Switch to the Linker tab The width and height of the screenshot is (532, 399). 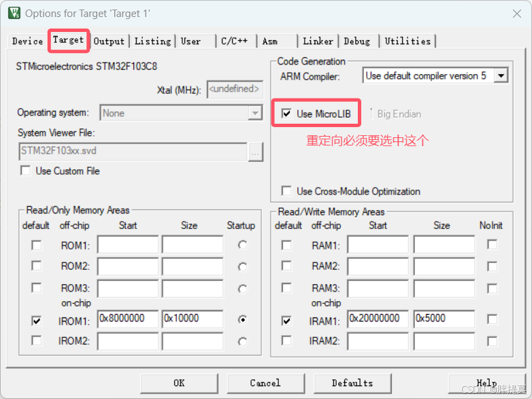(318, 41)
